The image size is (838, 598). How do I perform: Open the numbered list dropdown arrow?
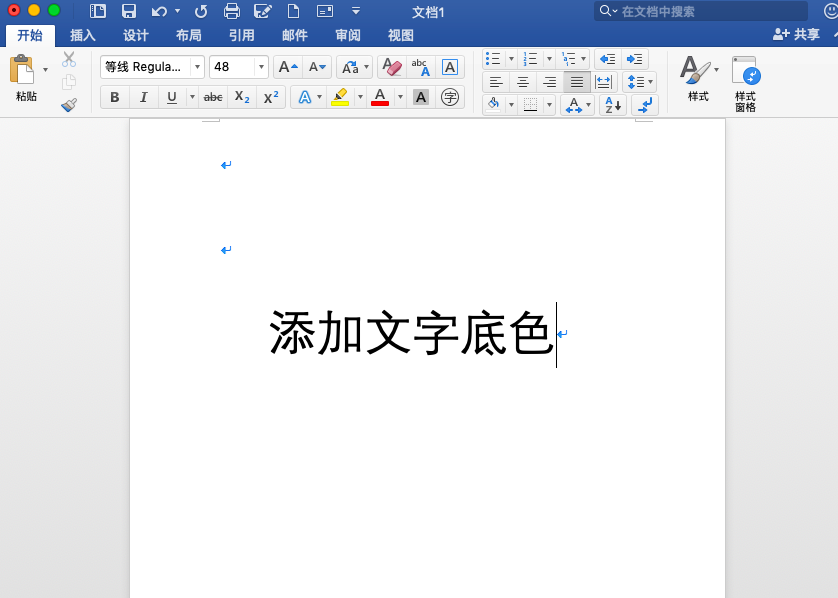(549, 59)
